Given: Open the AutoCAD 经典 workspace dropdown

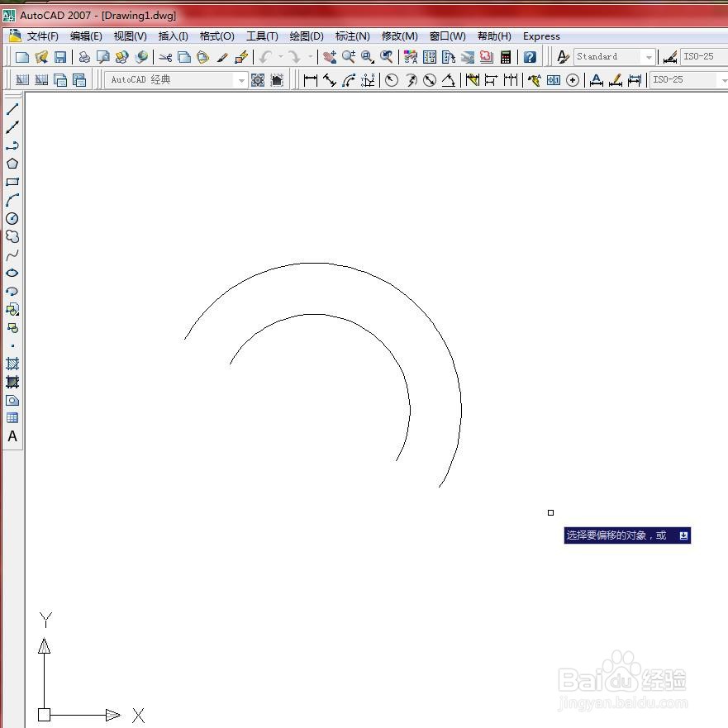Looking at the screenshot, I should click(176, 80).
